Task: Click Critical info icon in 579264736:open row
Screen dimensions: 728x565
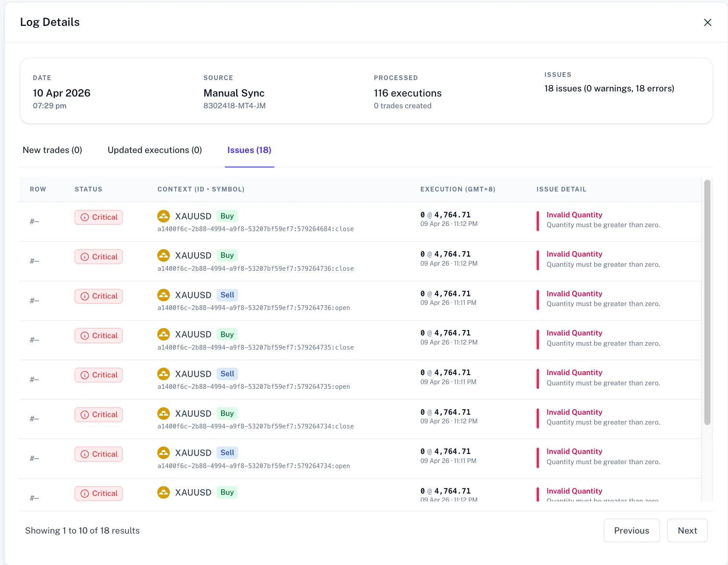Action: point(85,296)
